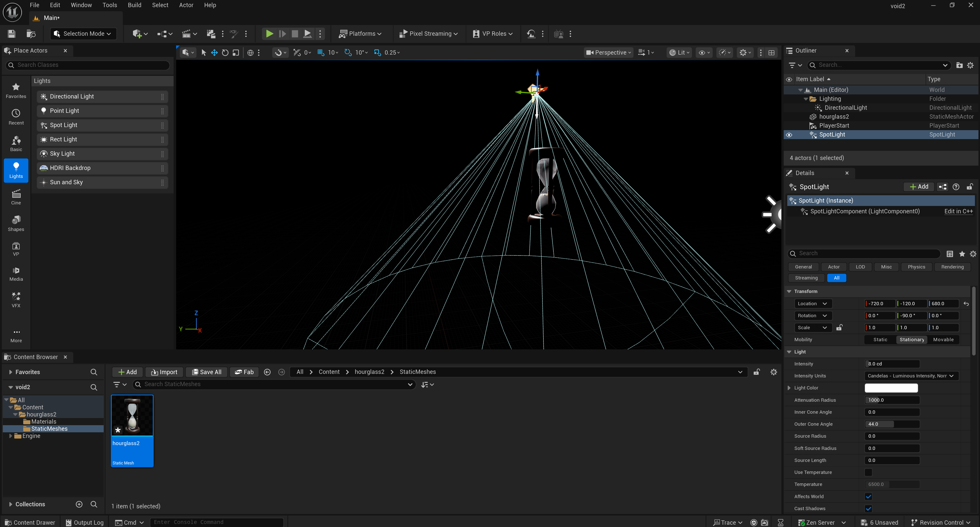Select the rotate transform tool in viewport
The height and width of the screenshot is (527, 980).
tap(225, 53)
